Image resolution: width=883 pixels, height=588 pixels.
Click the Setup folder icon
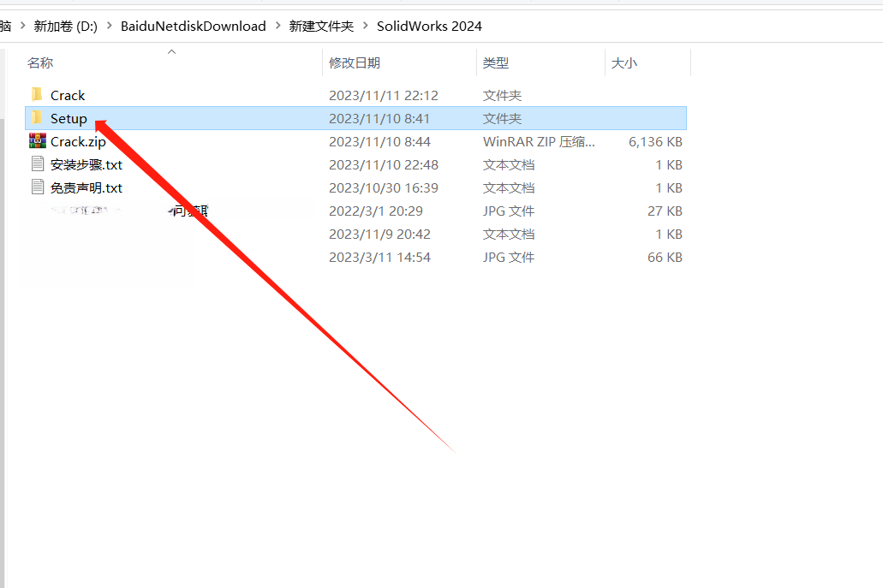point(37,118)
